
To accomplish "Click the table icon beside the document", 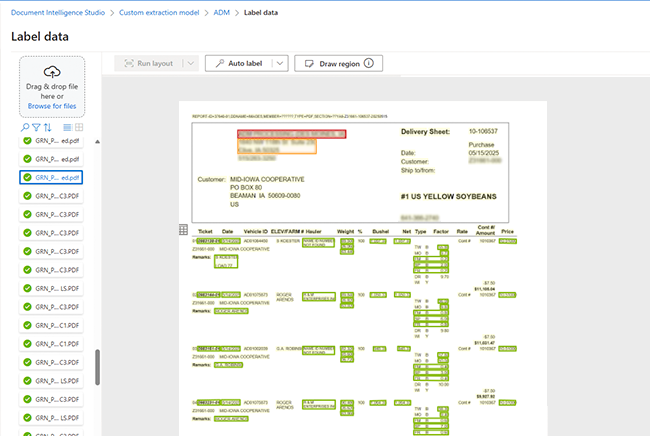I will (183, 230).
